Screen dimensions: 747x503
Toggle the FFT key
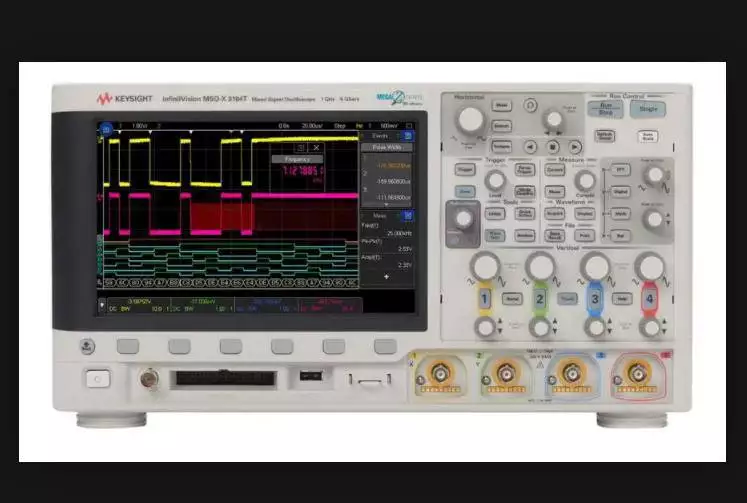620,170
